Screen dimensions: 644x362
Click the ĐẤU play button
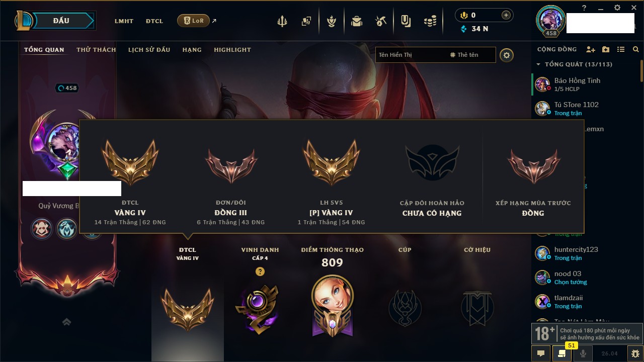pyautogui.click(x=61, y=21)
